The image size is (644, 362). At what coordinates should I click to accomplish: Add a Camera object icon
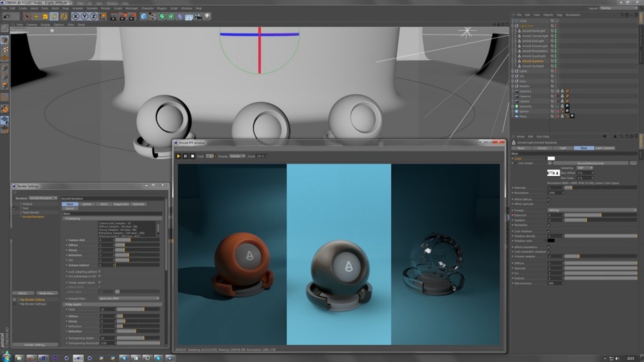[198, 16]
